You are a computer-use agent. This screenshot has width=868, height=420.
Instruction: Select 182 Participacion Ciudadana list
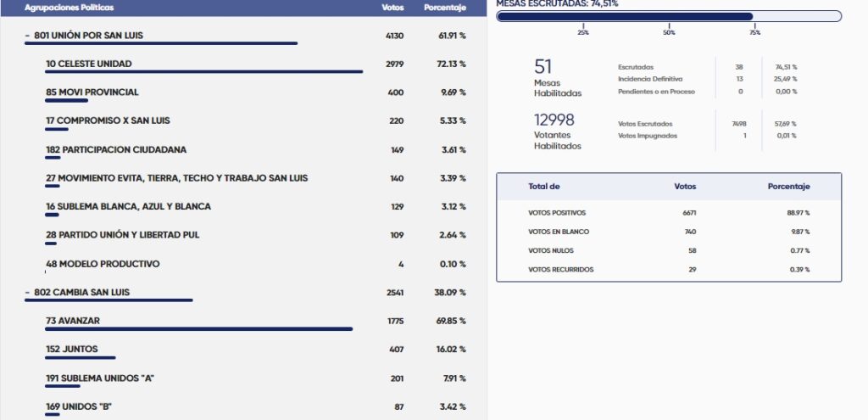coord(116,149)
